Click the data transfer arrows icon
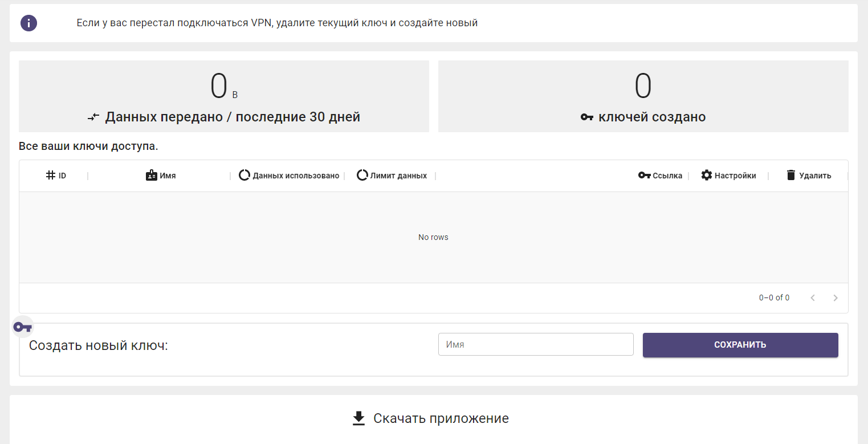This screenshot has height=444, width=868. (93, 117)
